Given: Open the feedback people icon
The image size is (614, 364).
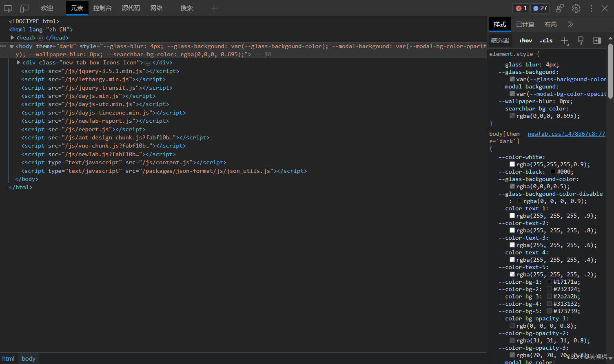Looking at the screenshot, I should [560, 8].
